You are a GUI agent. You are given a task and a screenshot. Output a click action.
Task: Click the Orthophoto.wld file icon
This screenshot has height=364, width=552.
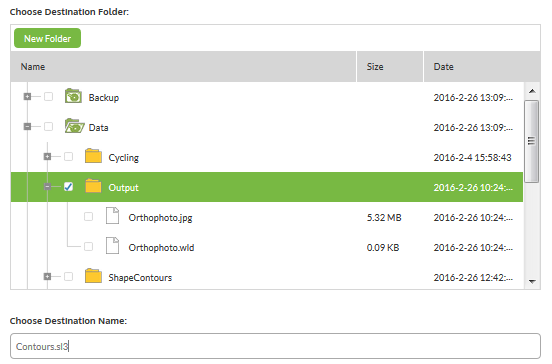coord(113,246)
